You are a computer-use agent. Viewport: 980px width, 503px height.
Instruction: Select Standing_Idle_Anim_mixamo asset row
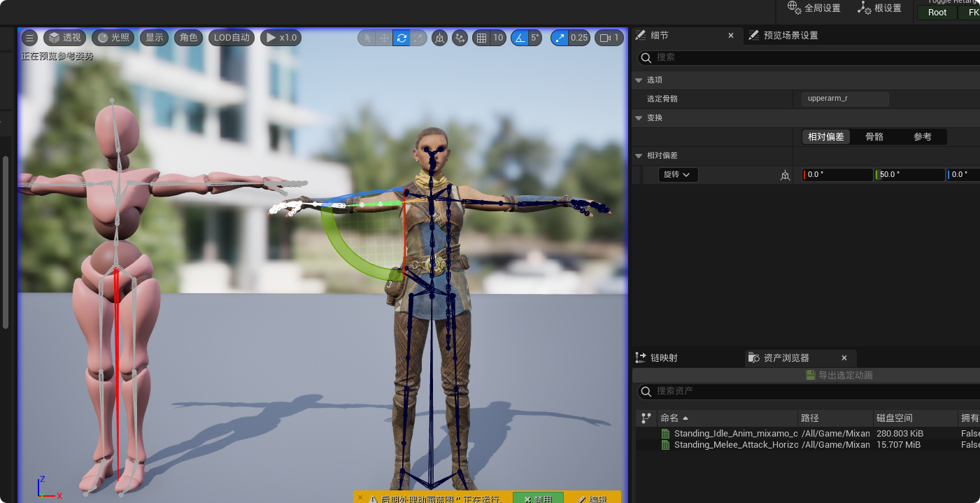(x=808, y=434)
